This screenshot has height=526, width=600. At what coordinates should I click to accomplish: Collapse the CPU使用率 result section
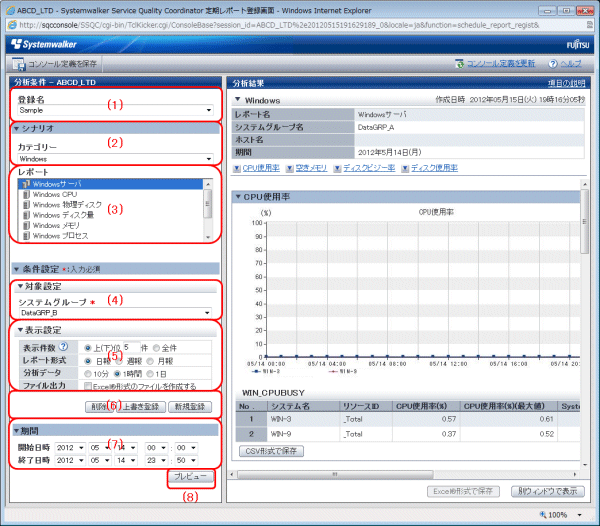[238, 197]
